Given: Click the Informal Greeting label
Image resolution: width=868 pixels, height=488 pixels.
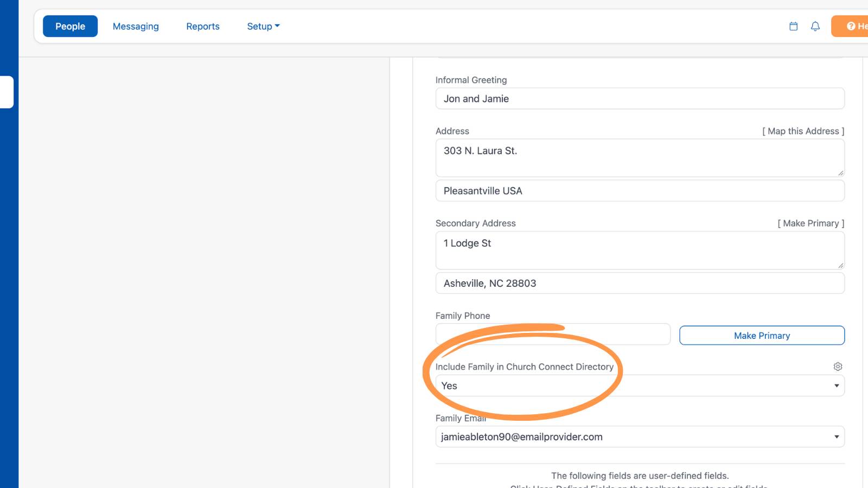Looking at the screenshot, I should pos(471,80).
